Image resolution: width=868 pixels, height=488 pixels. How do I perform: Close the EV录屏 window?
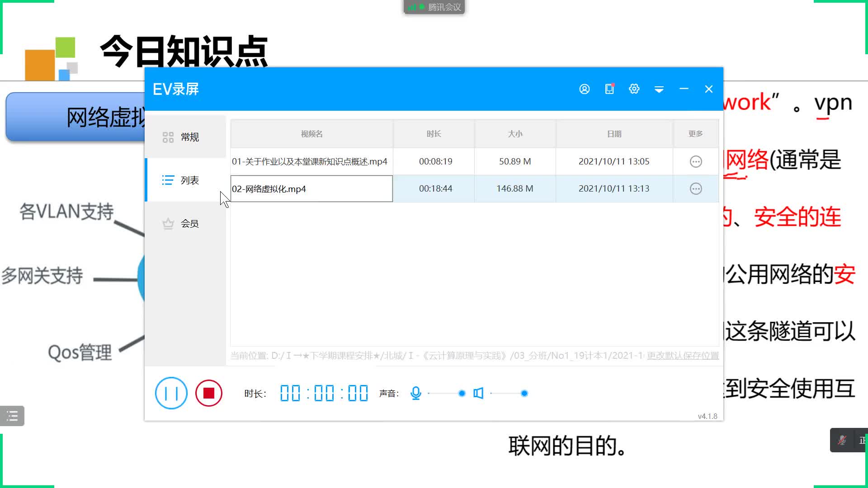[x=709, y=89]
